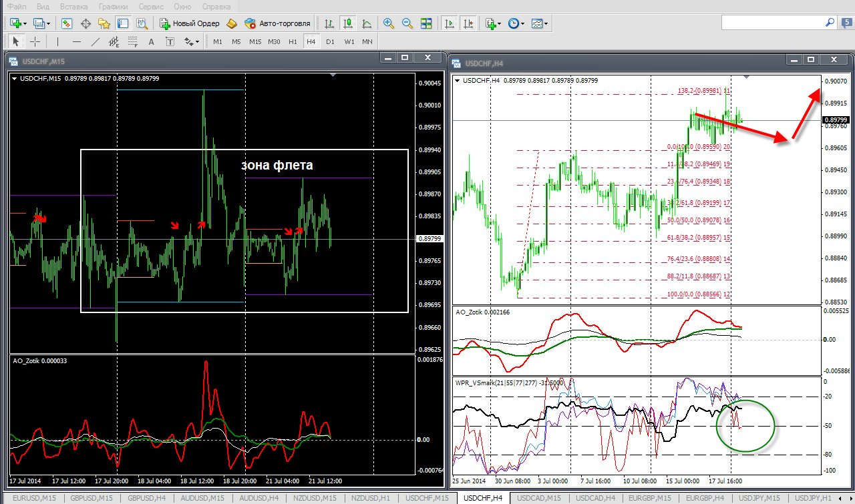This screenshot has width=855, height=504.
Task: Click the Новый Ордер button
Action: [x=190, y=23]
